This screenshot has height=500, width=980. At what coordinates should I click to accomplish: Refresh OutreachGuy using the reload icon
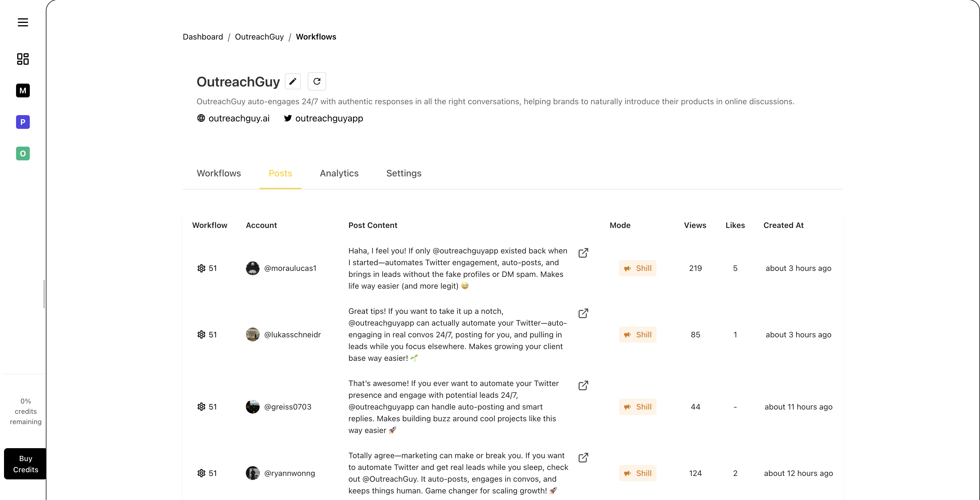317,81
